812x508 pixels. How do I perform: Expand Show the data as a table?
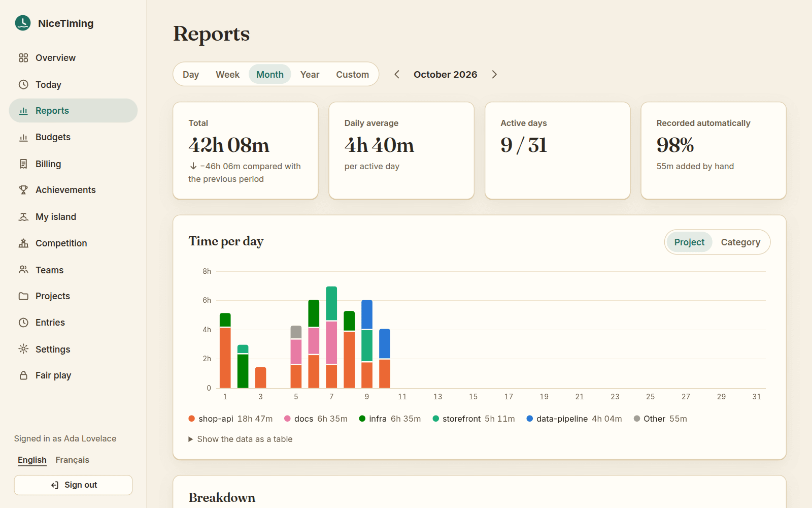point(241,439)
